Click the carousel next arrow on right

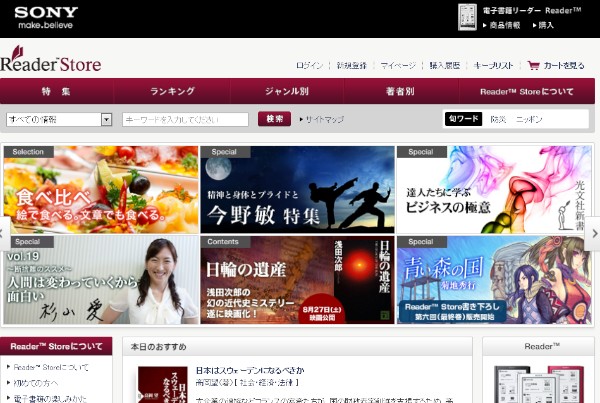point(593,233)
